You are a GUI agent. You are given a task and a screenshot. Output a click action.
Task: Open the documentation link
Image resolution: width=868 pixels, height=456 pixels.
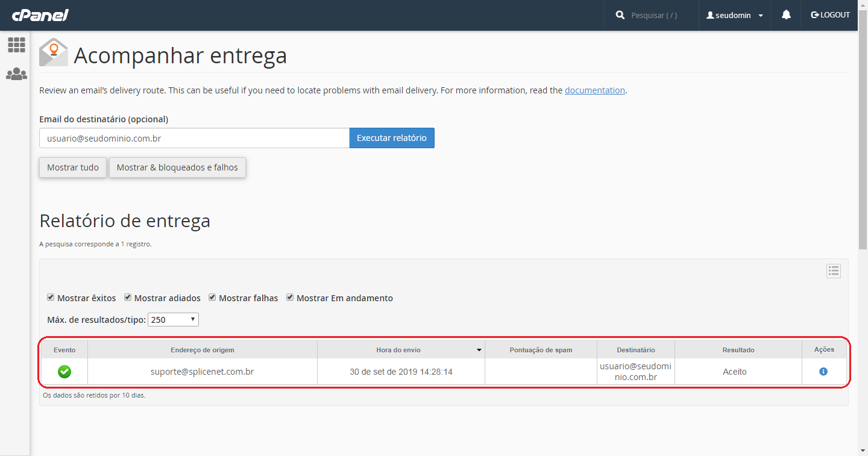click(x=595, y=90)
